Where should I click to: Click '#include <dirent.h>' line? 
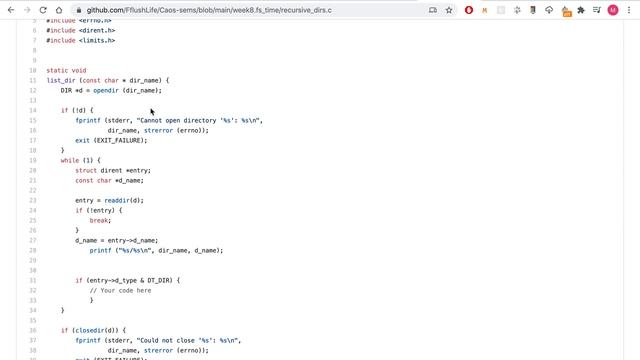[x=81, y=30]
